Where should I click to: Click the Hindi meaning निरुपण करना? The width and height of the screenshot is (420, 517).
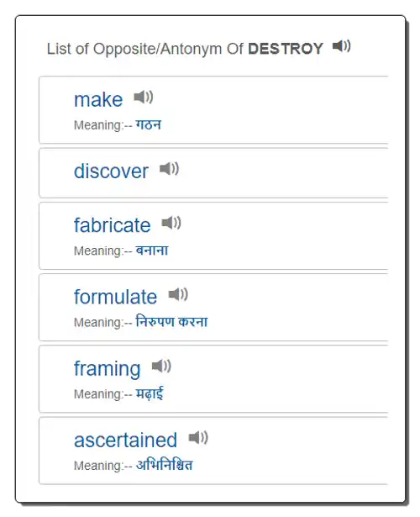(171, 321)
